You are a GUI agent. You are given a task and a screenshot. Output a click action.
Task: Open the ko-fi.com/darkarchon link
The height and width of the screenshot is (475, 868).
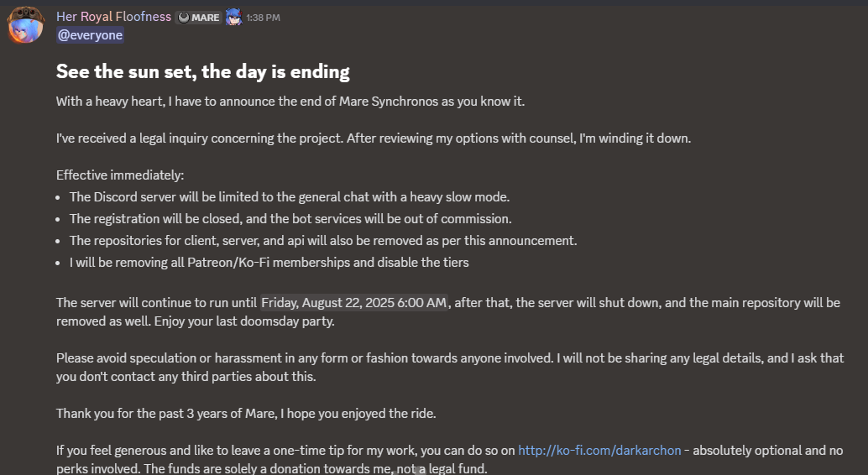(599, 451)
